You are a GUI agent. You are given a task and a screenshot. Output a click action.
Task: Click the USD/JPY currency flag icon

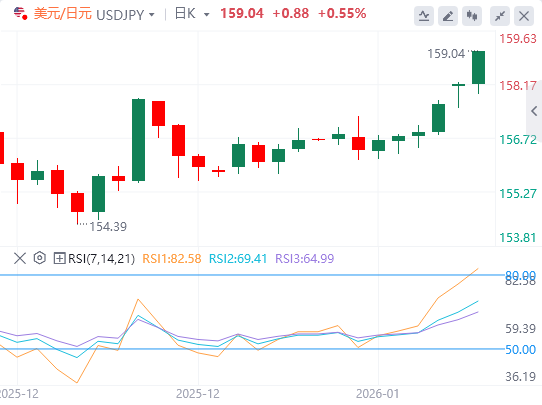pyautogui.click(x=20, y=14)
